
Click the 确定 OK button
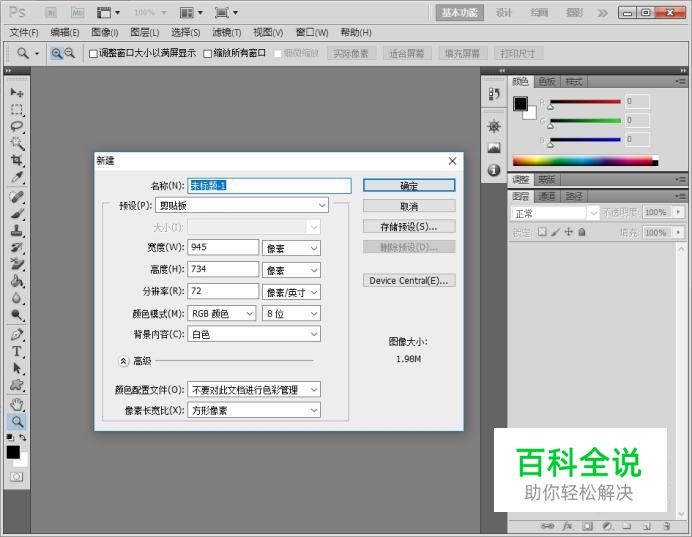(x=409, y=185)
